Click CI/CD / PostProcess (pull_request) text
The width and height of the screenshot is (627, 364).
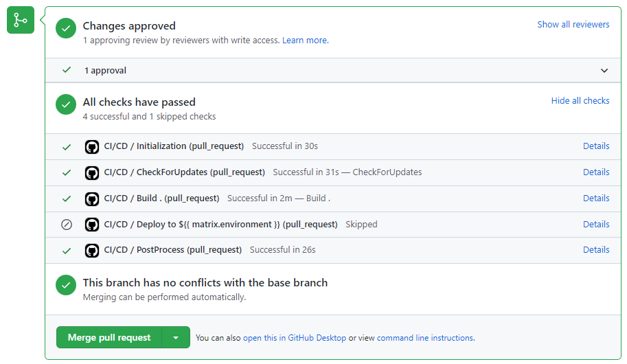coord(173,249)
